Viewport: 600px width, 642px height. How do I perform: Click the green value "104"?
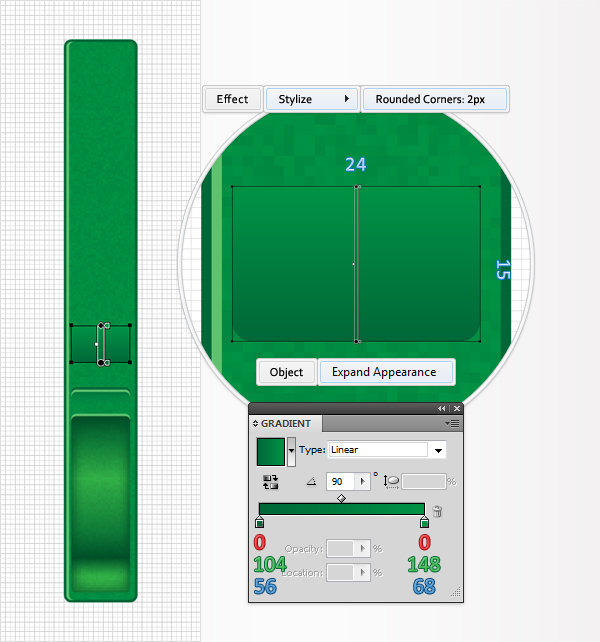point(269,565)
